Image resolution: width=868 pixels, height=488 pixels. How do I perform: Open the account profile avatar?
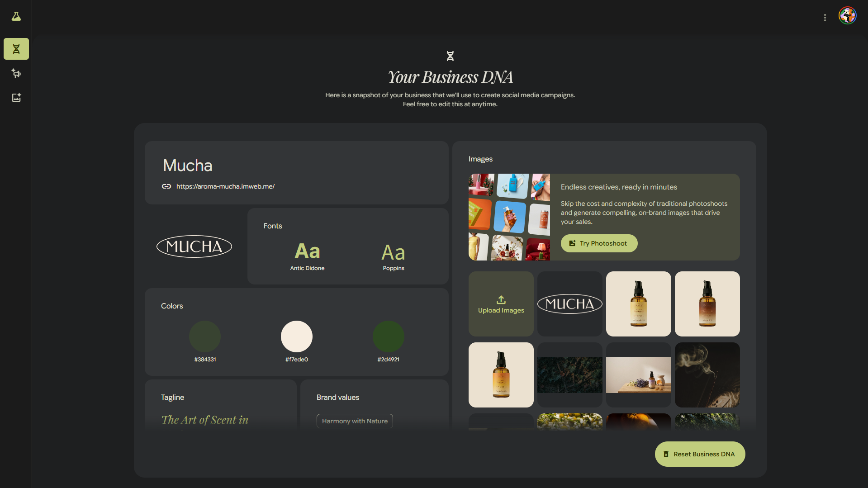(848, 16)
